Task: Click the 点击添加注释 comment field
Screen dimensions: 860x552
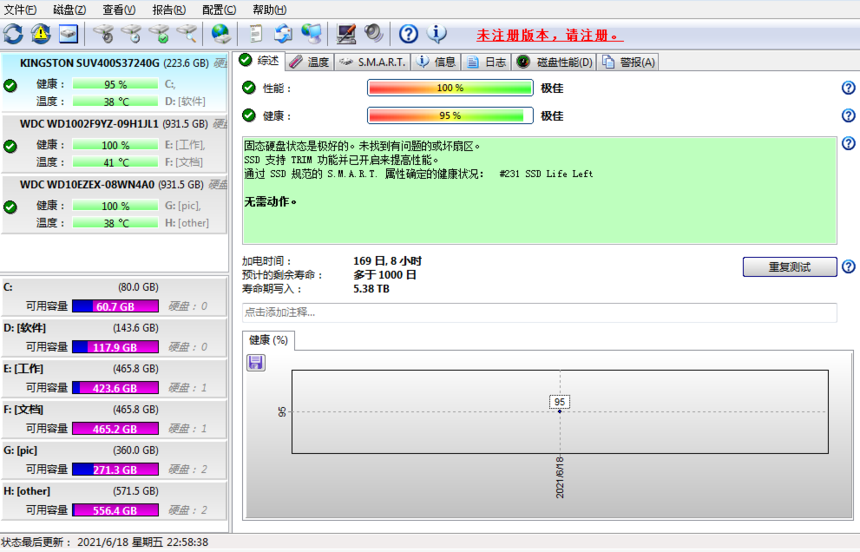Action: point(539,313)
